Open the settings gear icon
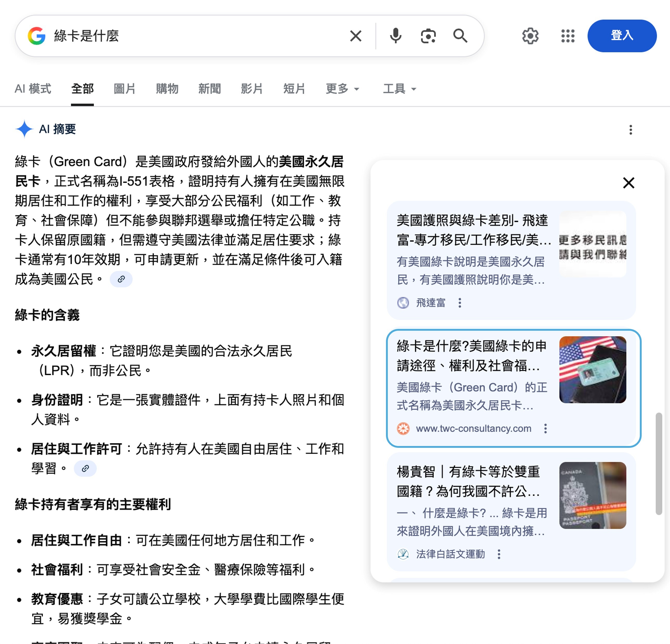This screenshot has width=670, height=644. click(x=530, y=36)
